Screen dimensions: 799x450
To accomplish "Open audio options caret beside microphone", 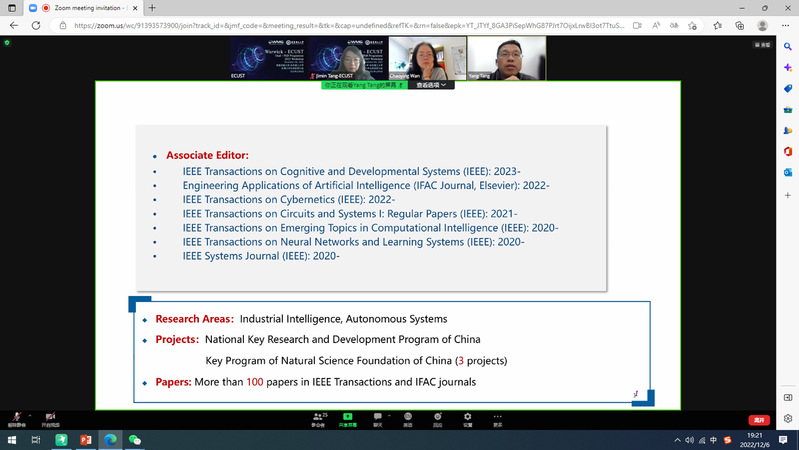I will [x=30, y=415].
